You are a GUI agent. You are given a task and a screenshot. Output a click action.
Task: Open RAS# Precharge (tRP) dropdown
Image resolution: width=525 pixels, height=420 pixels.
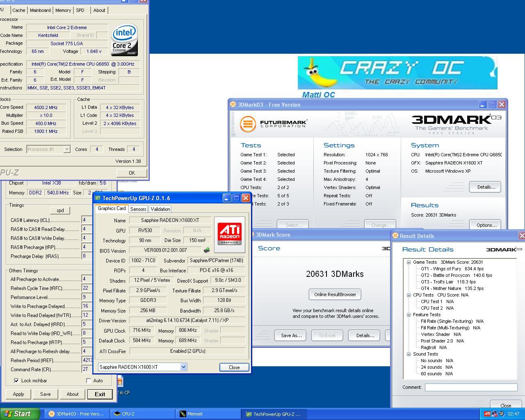(x=87, y=247)
